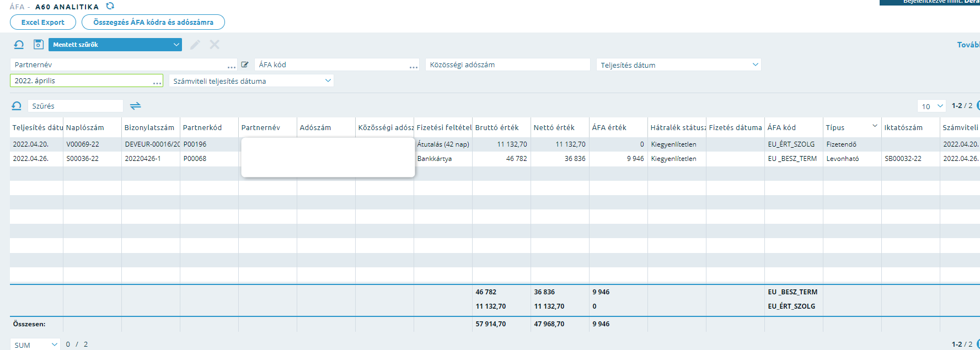
Task: Sort by Hátralék státusz column header
Action: 678,127
